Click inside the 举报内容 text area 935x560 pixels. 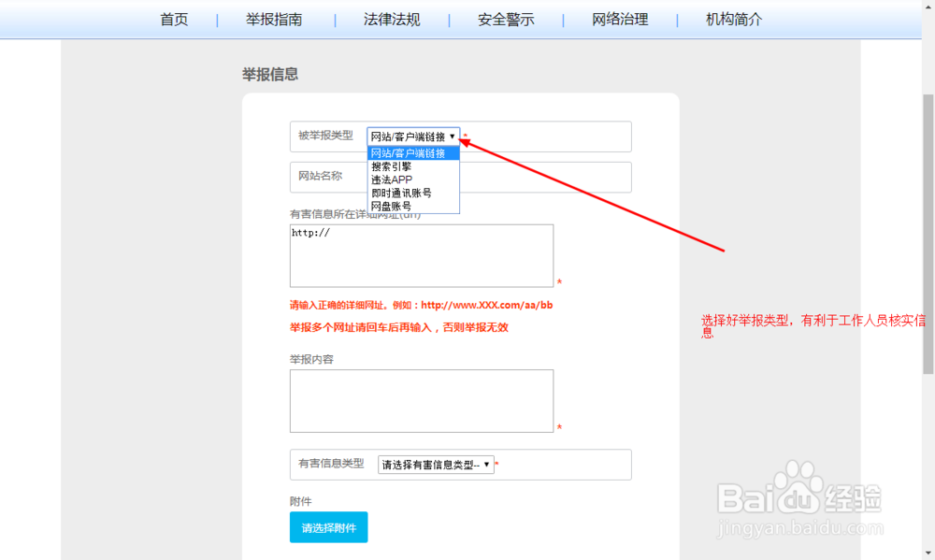[421, 400]
